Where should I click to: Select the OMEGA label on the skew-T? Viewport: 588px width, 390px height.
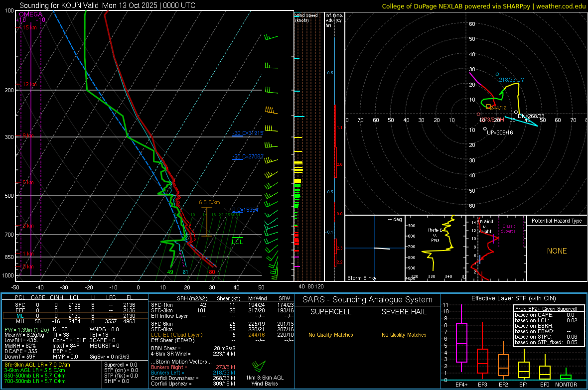(31, 14)
